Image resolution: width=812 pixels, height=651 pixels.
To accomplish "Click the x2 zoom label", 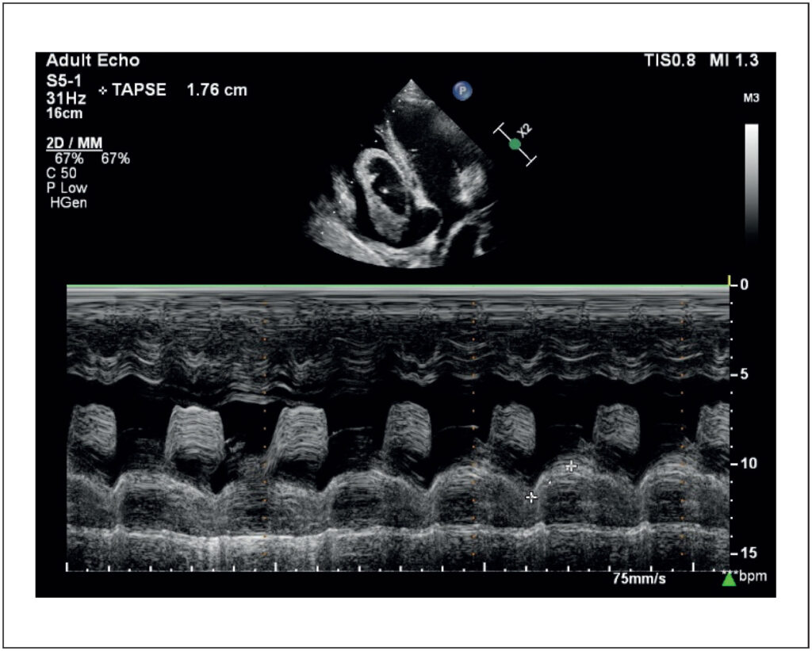I will 525,131.
